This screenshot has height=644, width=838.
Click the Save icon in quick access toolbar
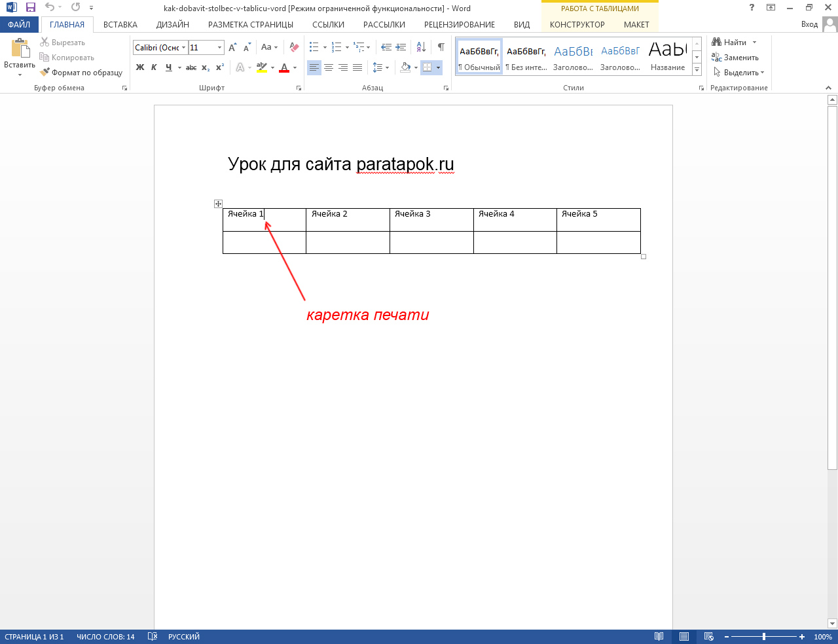pos(30,8)
